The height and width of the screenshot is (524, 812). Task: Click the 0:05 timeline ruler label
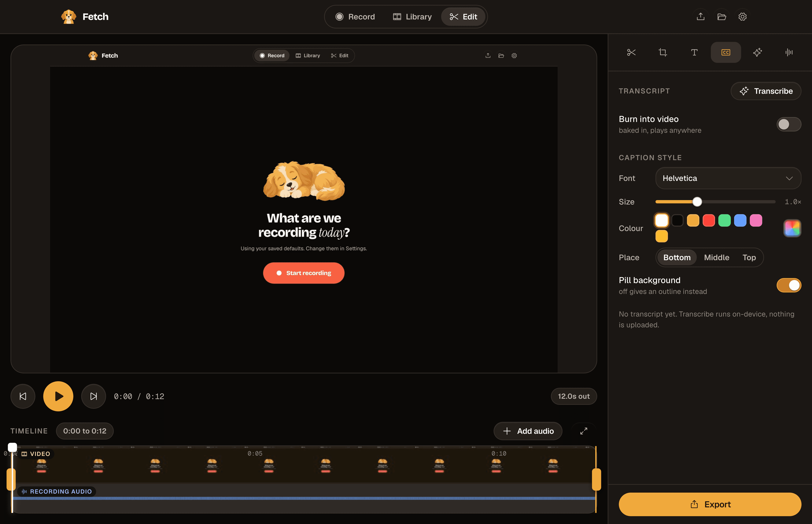pos(255,454)
